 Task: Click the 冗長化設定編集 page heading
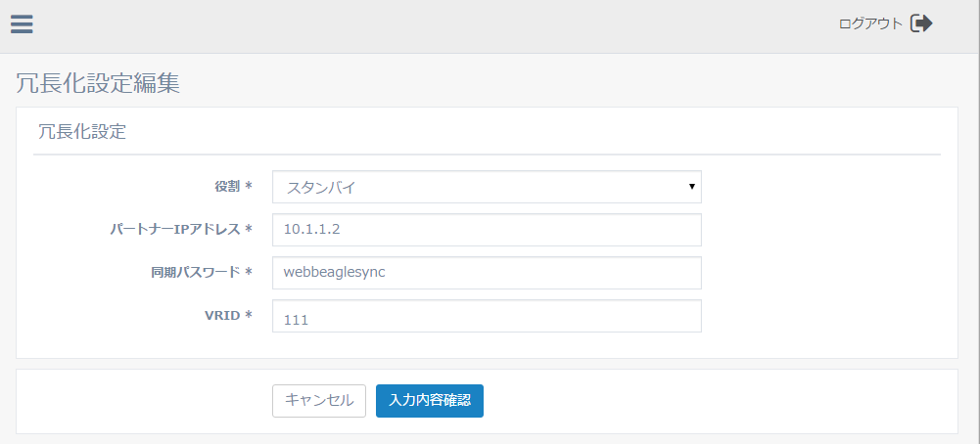98,83
